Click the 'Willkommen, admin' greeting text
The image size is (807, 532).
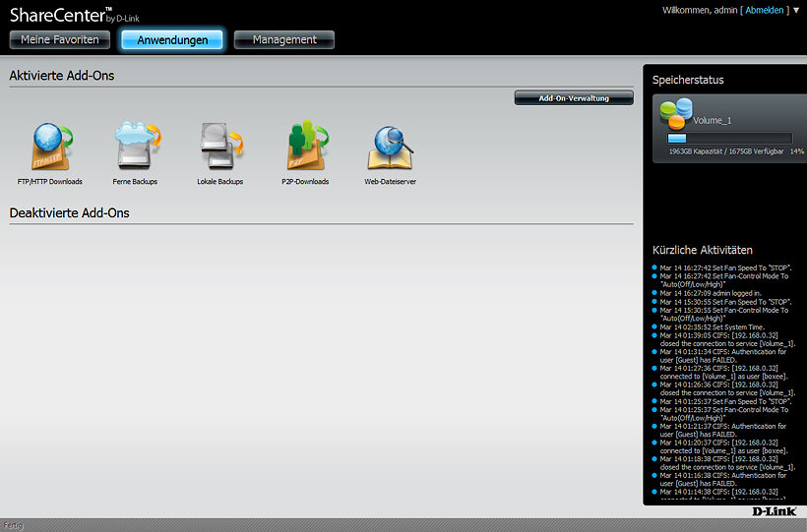[700, 10]
